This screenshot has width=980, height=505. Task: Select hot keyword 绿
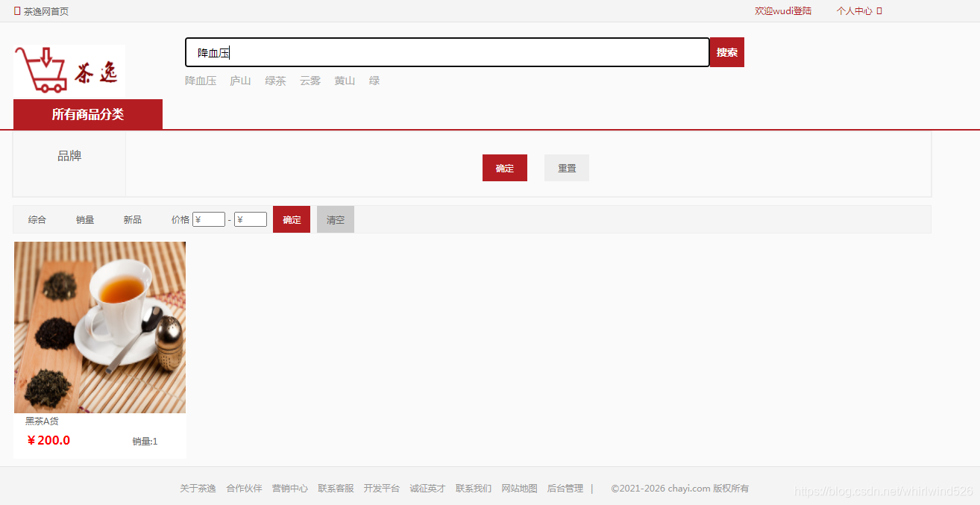374,81
